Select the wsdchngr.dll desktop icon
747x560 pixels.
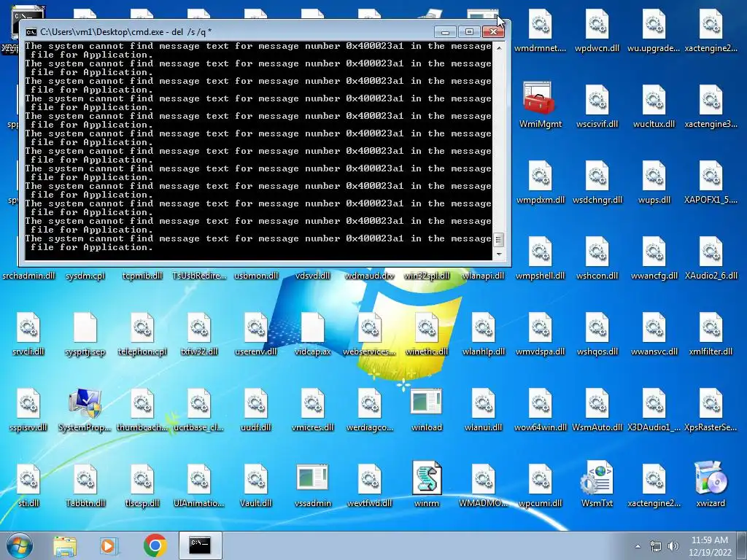(597, 175)
